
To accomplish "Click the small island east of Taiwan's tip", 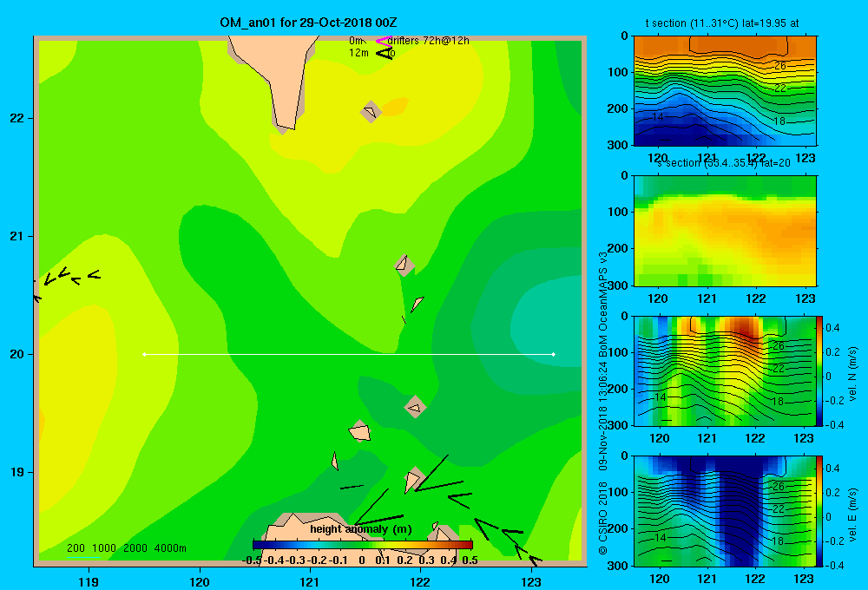I will (371, 112).
